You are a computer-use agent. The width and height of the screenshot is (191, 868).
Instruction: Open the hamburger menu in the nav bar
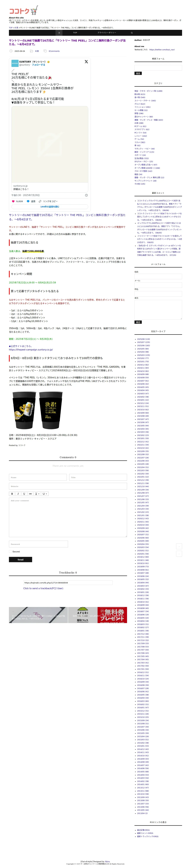tap(59, 33)
